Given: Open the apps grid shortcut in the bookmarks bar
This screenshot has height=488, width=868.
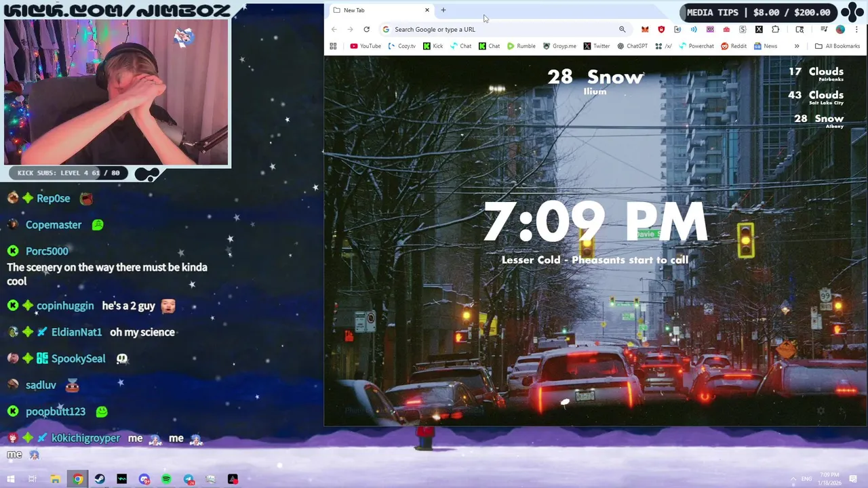Looking at the screenshot, I should click(333, 46).
